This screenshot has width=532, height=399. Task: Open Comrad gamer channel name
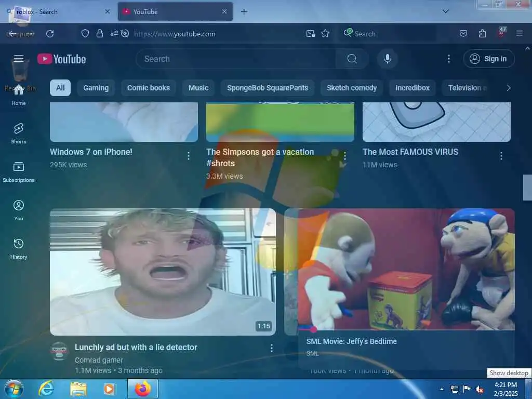pos(99,360)
